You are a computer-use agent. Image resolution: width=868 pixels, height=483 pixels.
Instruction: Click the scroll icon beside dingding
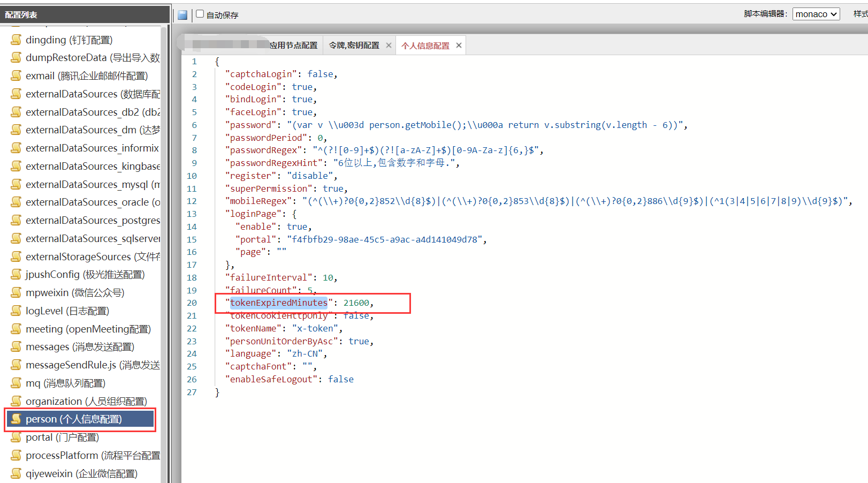(x=17, y=40)
